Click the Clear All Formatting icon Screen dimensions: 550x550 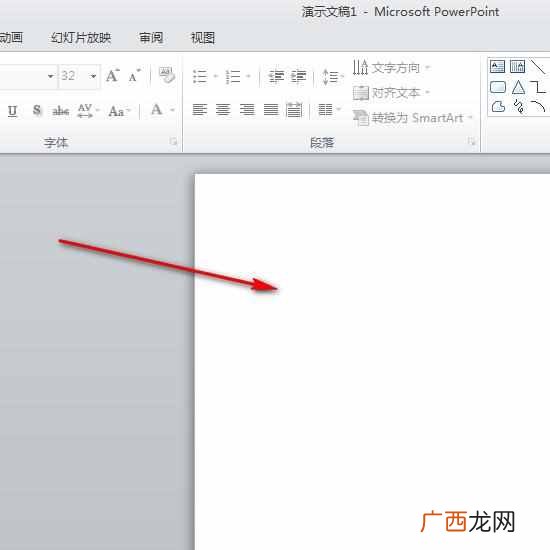coord(166,75)
